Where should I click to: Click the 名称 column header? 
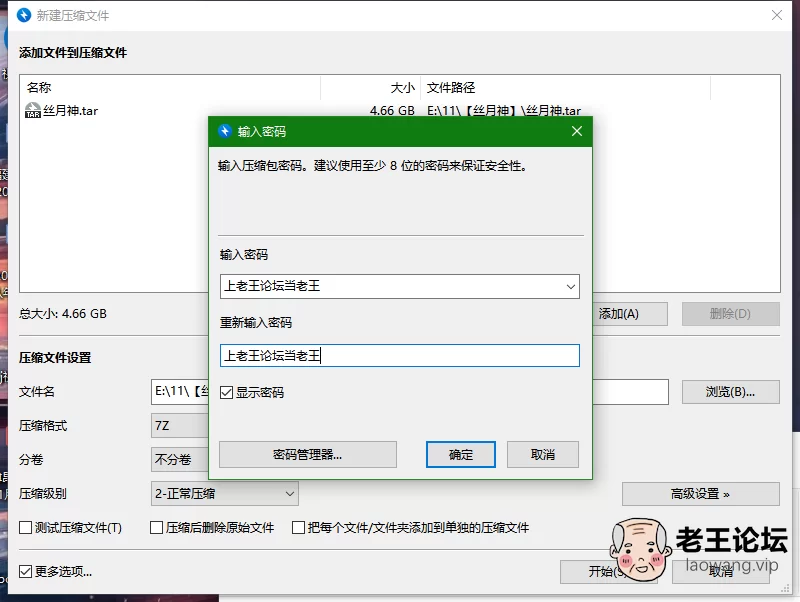click(40, 87)
